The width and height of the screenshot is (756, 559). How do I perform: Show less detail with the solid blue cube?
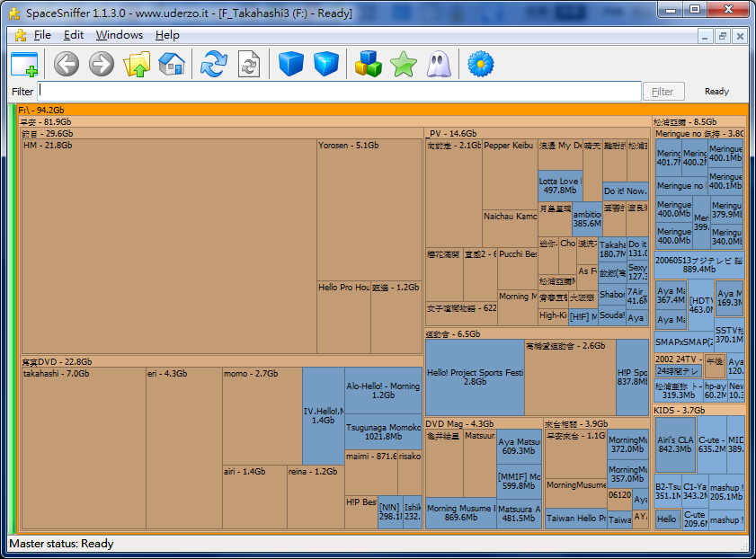[x=291, y=64]
